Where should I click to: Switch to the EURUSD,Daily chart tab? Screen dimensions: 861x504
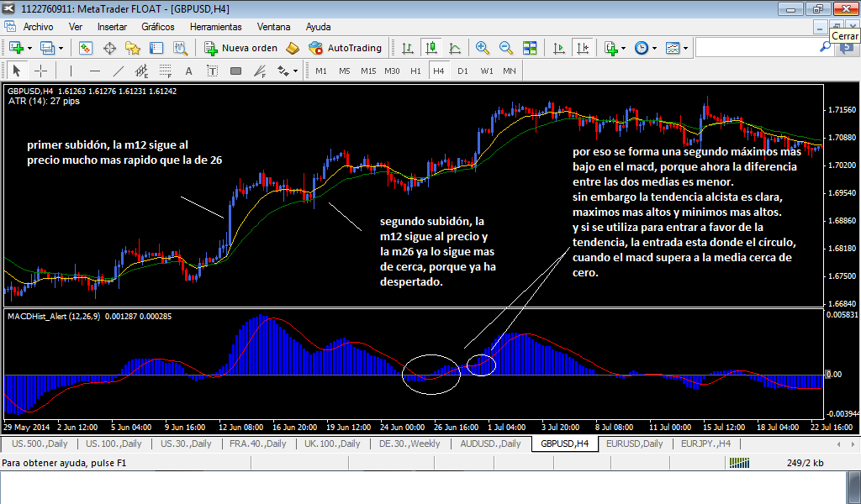(634, 444)
